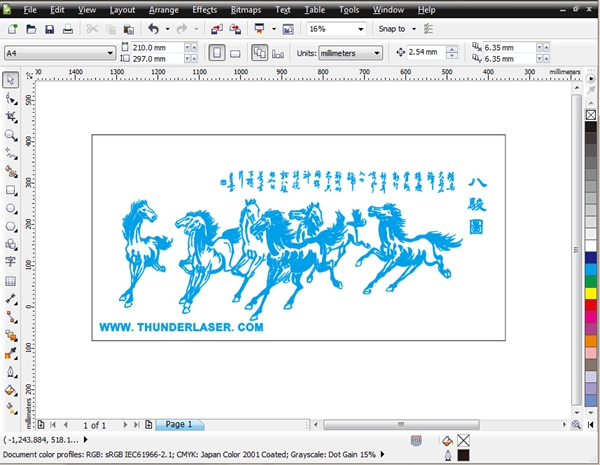Screen dimensions: 600x465
Task: Open a file with folder icon
Action: click(31, 29)
